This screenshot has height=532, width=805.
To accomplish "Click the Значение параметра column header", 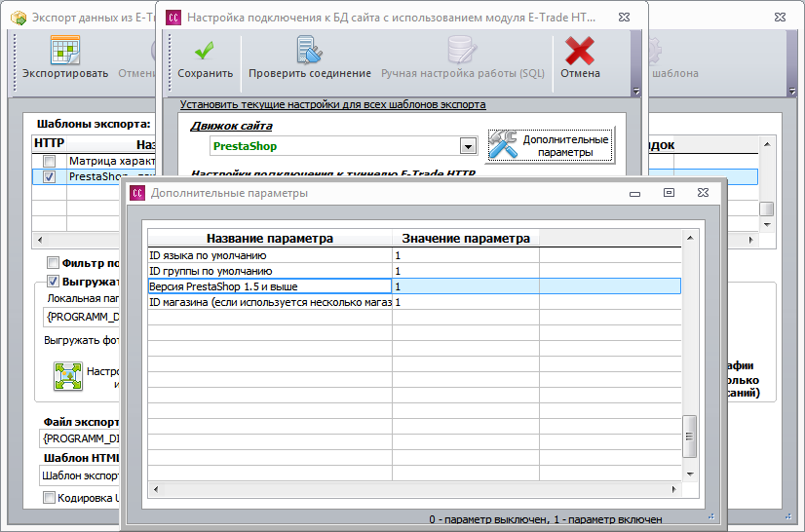I will point(466,239).
